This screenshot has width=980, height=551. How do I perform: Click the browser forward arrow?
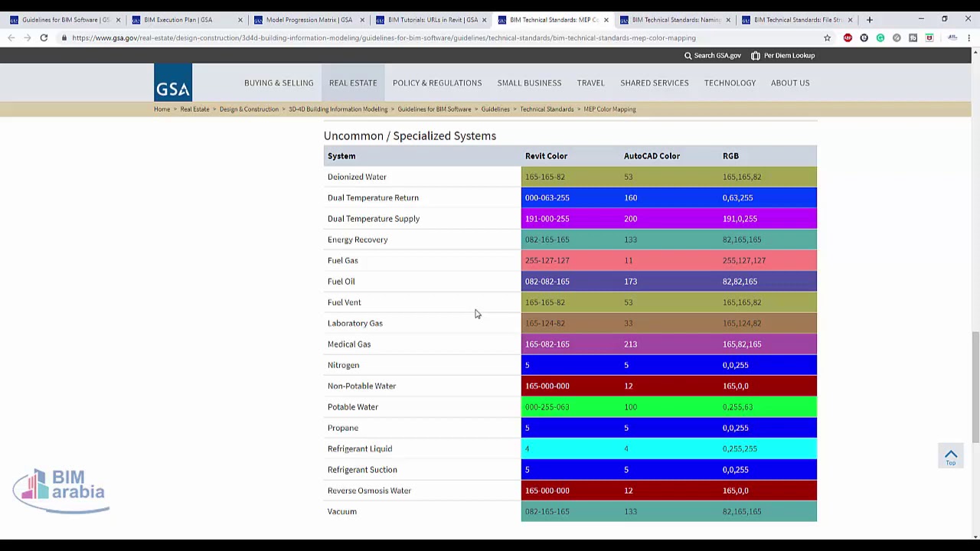[28, 37]
